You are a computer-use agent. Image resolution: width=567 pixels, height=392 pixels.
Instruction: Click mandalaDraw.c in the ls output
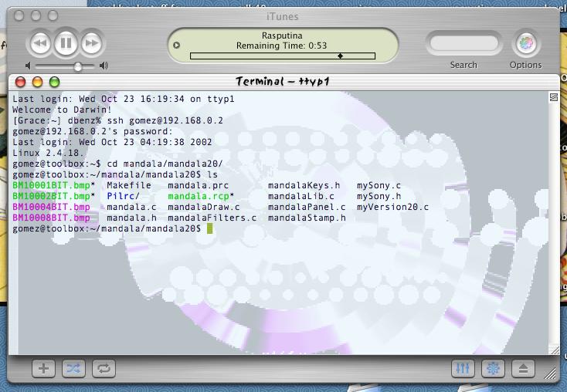click(x=204, y=207)
